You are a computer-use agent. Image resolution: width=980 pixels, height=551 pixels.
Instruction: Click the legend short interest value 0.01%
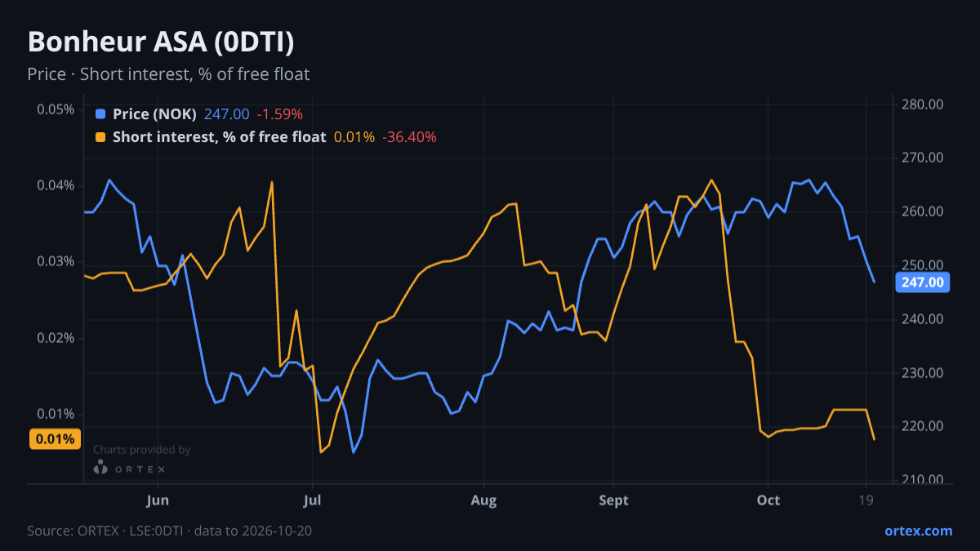[x=354, y=137]
